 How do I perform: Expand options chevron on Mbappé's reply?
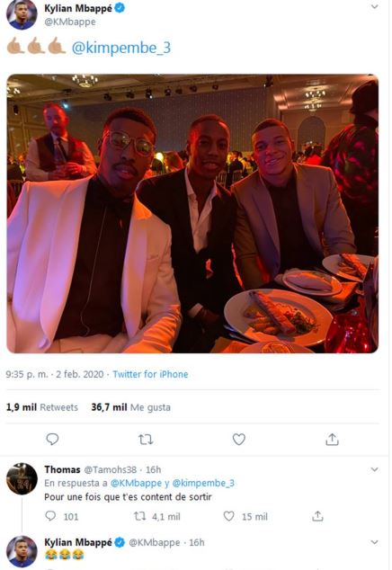[x=374, y=542]
